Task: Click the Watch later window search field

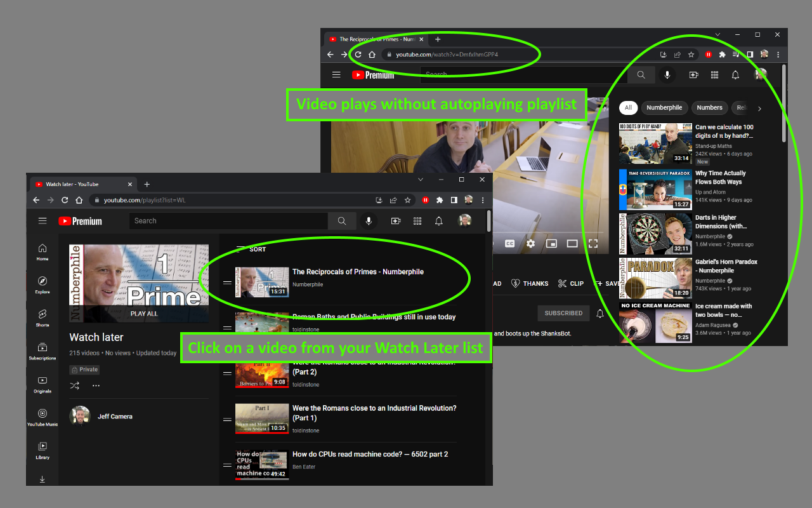Action: tap(228, 221)
